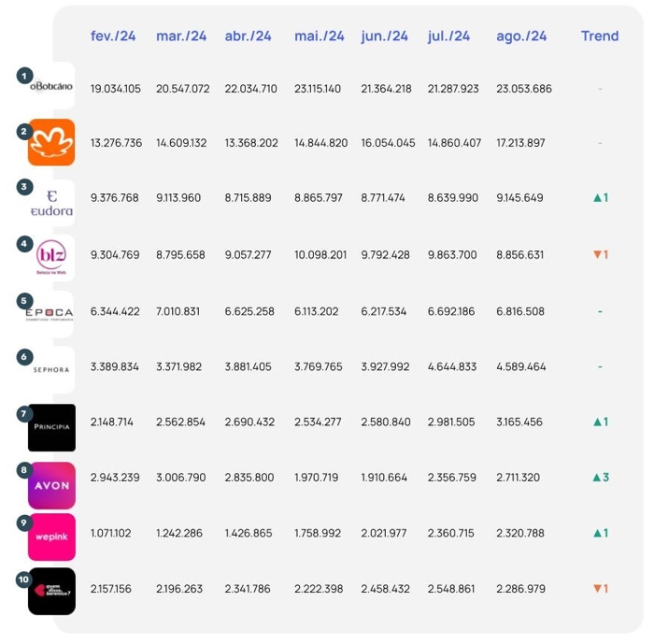
Task: Select O Boticário's ago./24 value 23.053.686
Action: pyautogui.click(x=524, y=89)
